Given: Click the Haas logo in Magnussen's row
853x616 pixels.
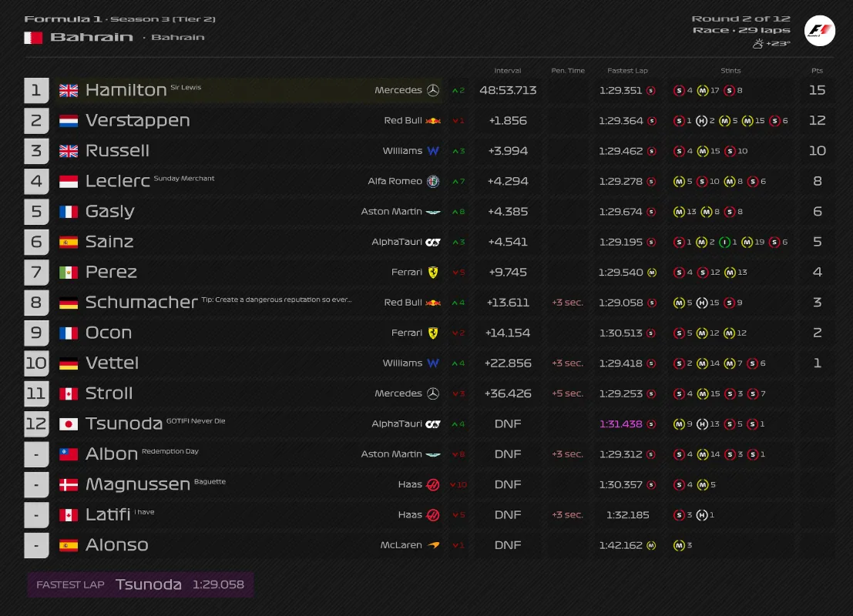Looking at the screenshot, I should click(434, 484).
